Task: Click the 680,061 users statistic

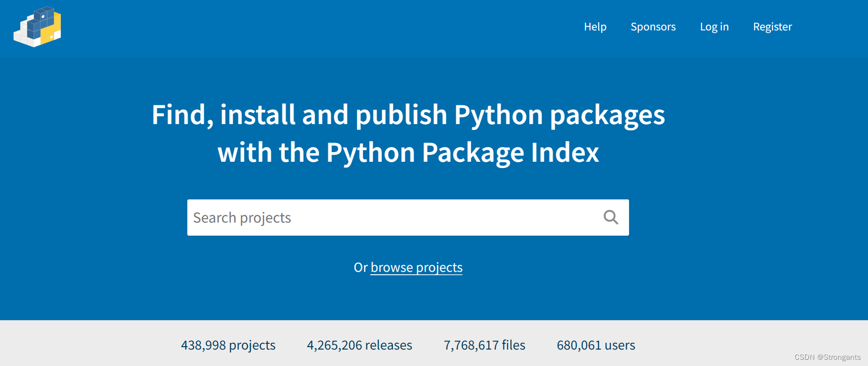Action: (x=596, y=345)
